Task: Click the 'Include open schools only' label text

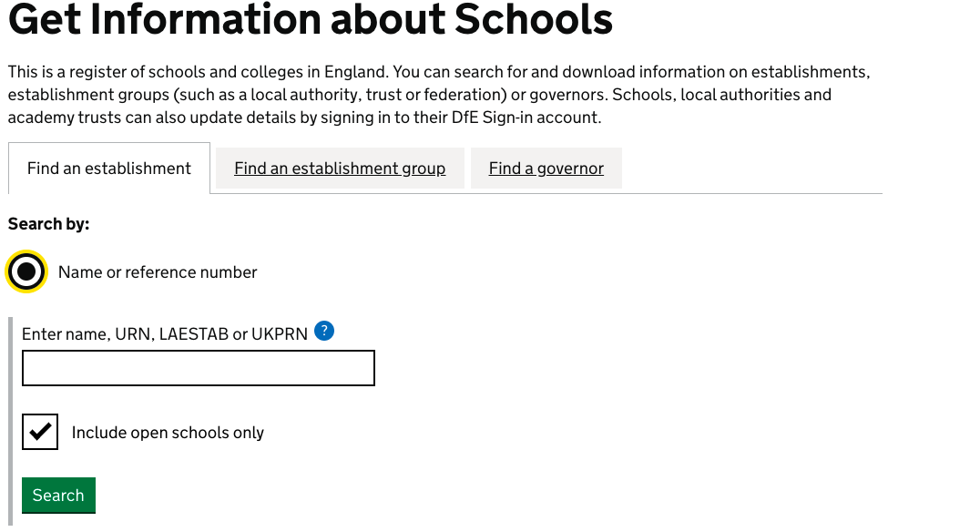Action: (168, 433)
